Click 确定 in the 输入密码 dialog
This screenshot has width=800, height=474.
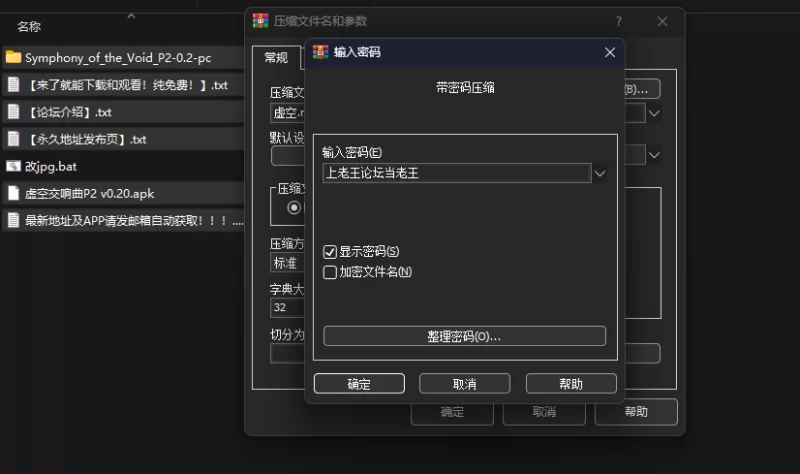359,384
